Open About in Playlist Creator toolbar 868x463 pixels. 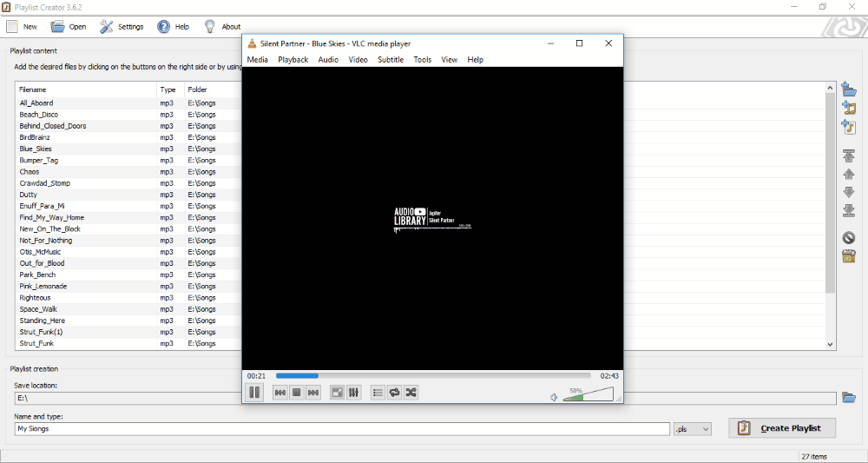[x=222, y=27]
